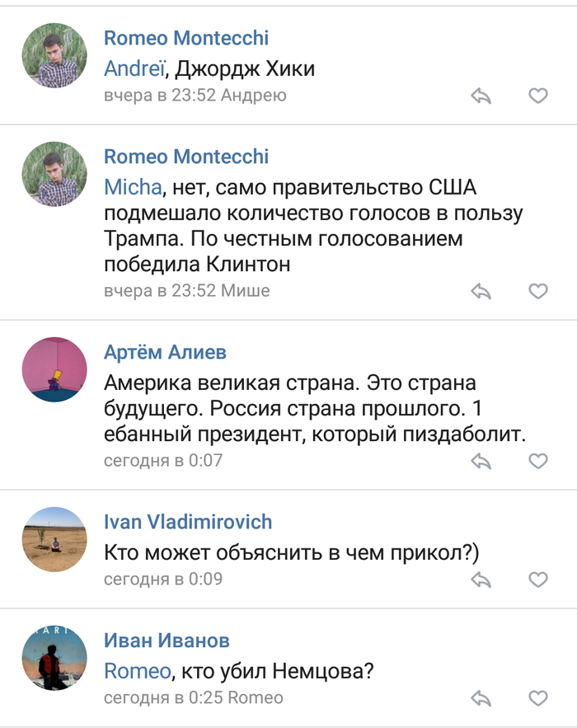The height and width of the screenshot is (728, 577).
Task: Click Romeo mention in Иван Иванов's comment
Action: pyautogui.click(x=138, y=671)
